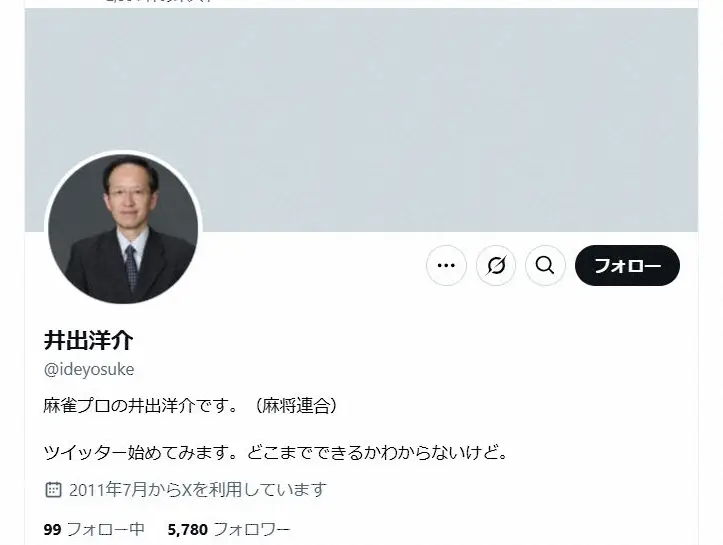This screenshot has width=723, height=545.
Task: Click bio line starting ツイッター始めてみます
Action: pos(276,452)
